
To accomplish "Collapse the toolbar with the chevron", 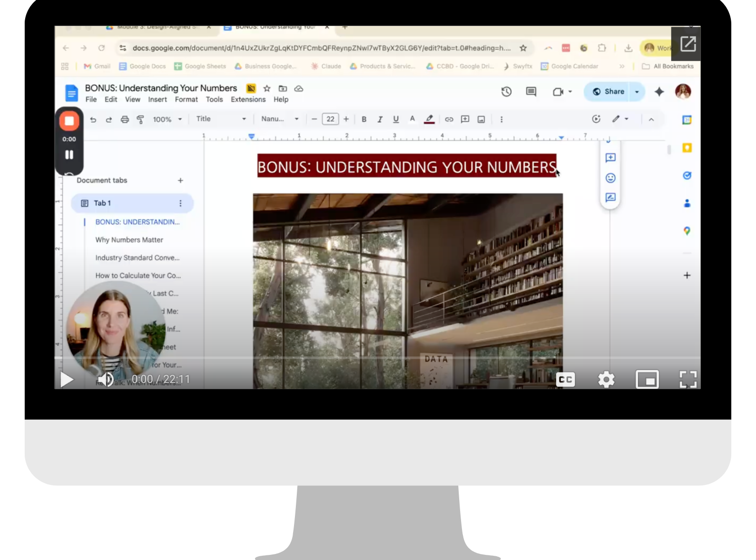I will (x=651, y=119).
